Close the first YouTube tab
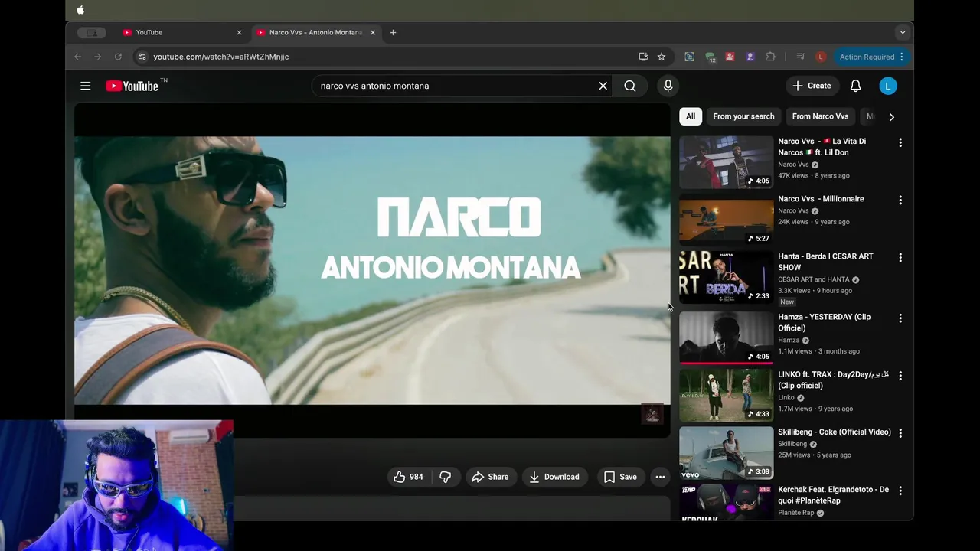 pyautogui.click(x=239, y=32)
